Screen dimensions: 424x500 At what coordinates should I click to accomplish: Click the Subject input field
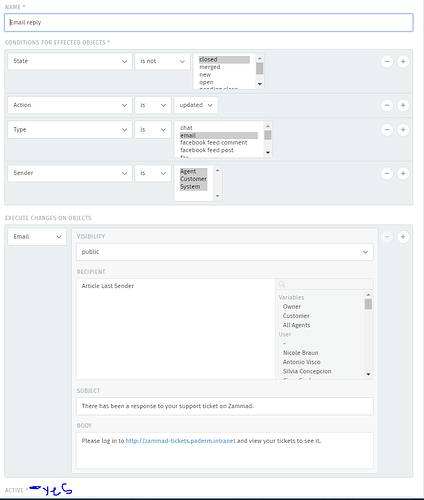click(x=225, y=406)
